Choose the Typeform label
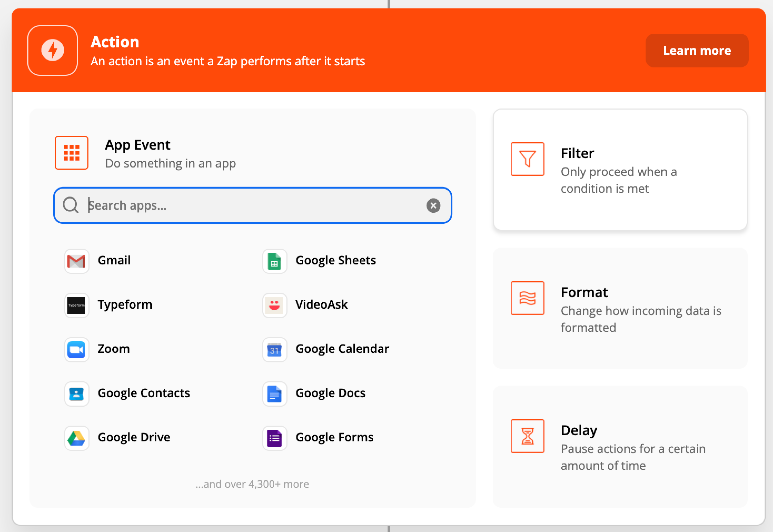 click(125, 305)
